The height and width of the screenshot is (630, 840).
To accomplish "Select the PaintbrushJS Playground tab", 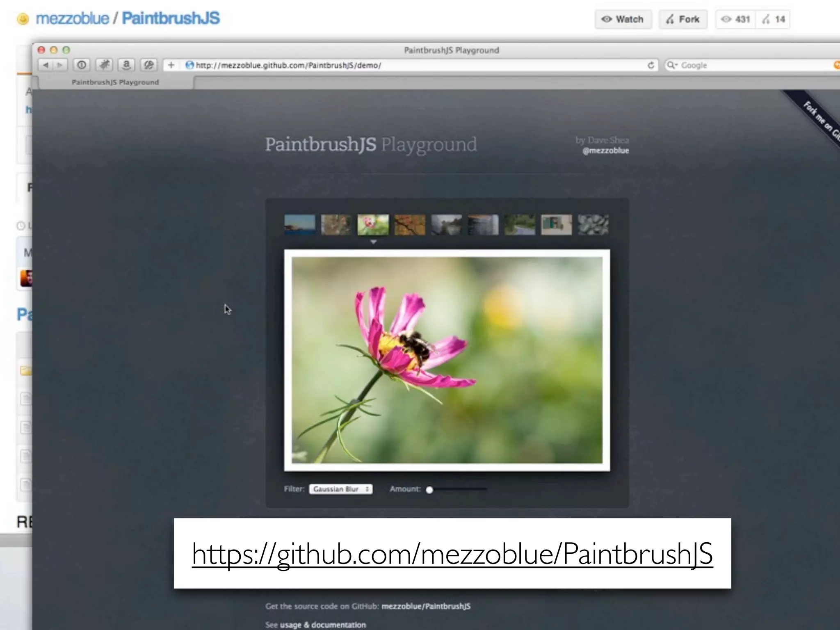I will click(x=115, y=82).
